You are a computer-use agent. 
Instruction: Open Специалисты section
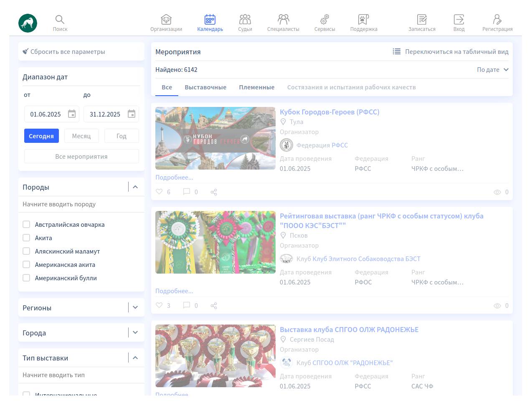283,23
